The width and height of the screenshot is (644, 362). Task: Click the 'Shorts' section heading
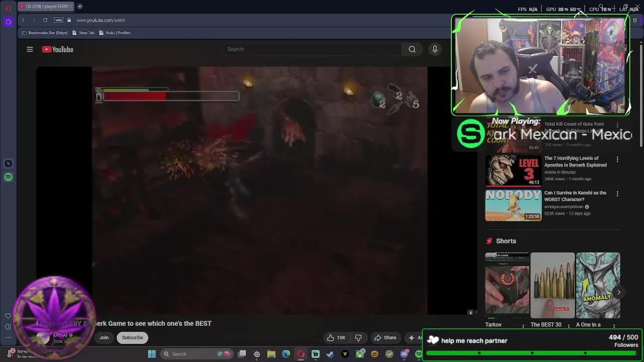506,241
